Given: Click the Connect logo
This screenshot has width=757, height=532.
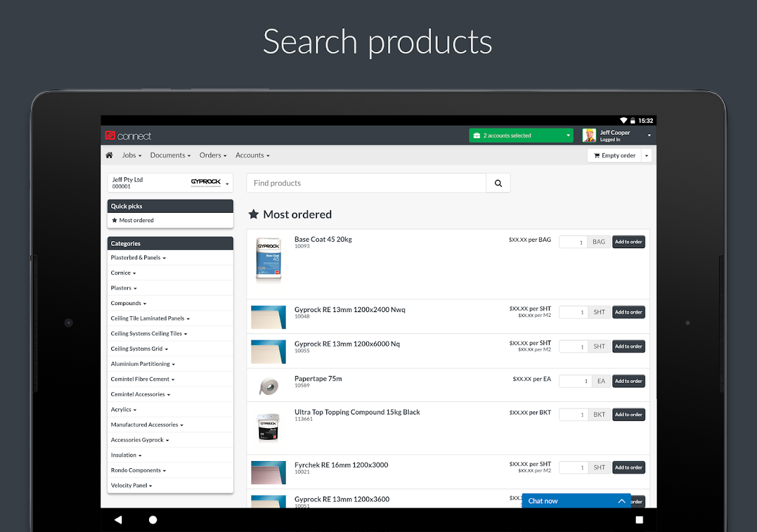Looking at the screenshot, I should pyautogui.click(x=128, y=136).
